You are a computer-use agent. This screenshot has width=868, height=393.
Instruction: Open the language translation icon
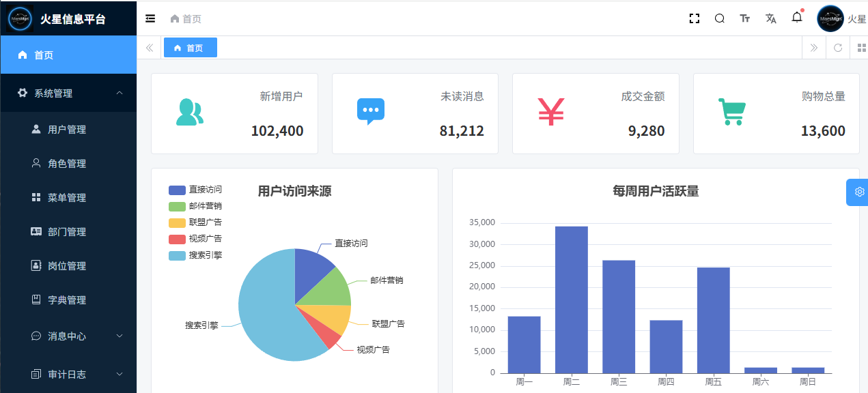tap(771, 18)
